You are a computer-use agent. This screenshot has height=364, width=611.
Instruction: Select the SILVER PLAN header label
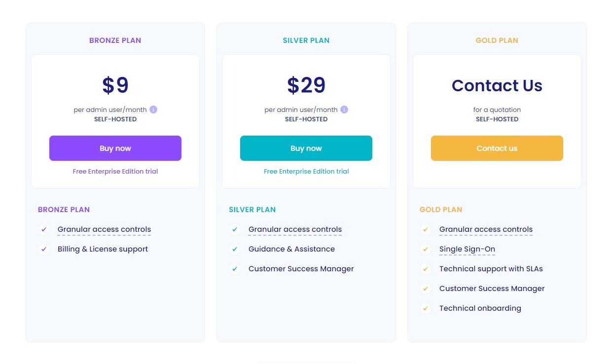pyautogui.click(x=306, y=40)
